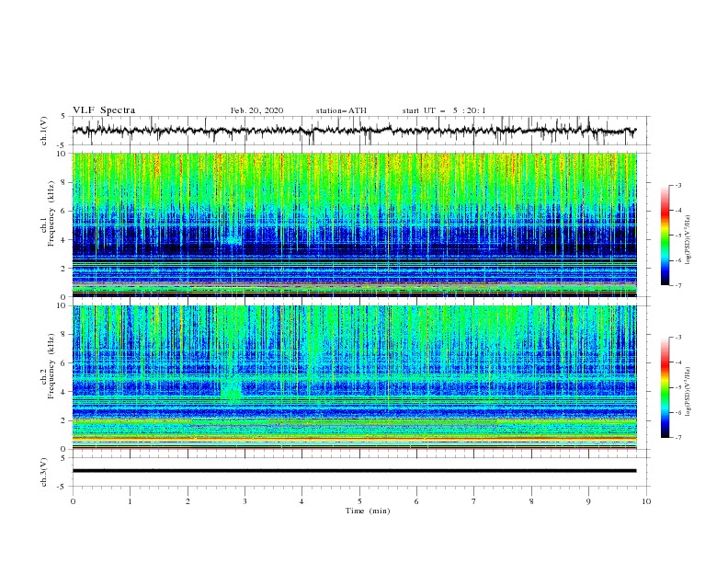Click the "-3" label on ch.1 colorbar

click(x=677, y=186)
